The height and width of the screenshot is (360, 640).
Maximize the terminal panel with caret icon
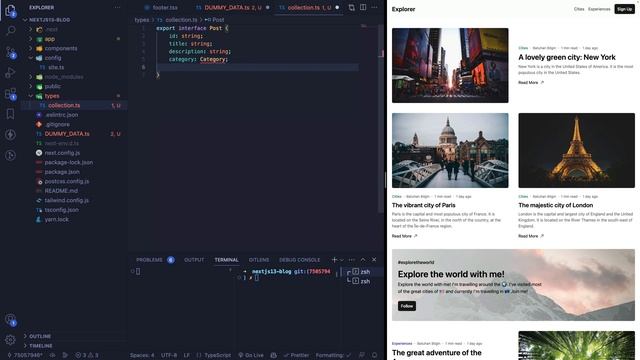[x=363, y=260]
